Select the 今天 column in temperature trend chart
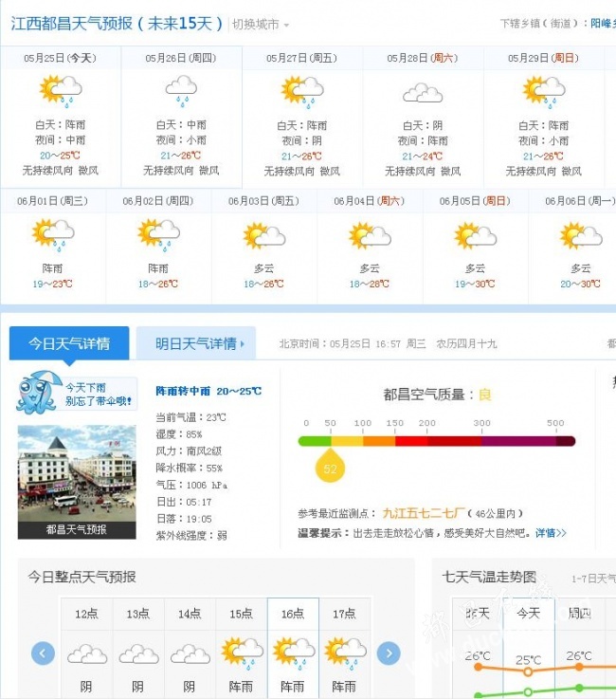The width and height of the screenshot is (616, 699). point(528,614)
